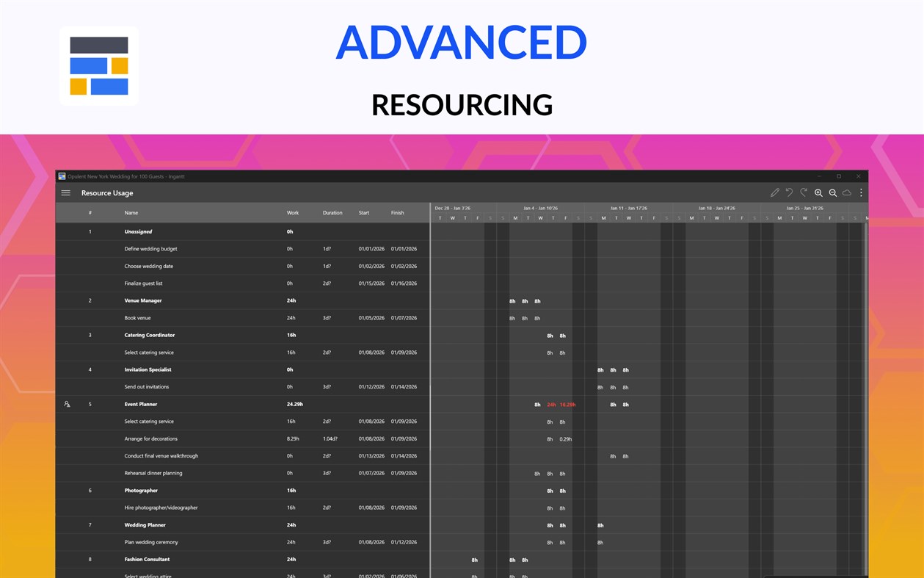Open the three-dot overflow menu
Screen dimensions: 924x578
862,192
